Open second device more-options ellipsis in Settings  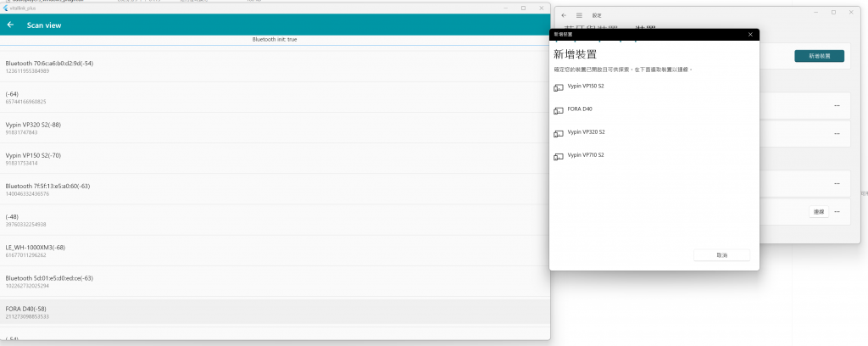[x=837, y=133]
